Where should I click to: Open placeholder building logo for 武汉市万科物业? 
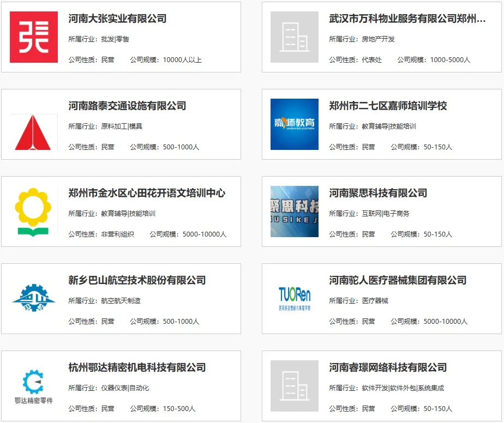pyautogui.click(x=295, y=37)
